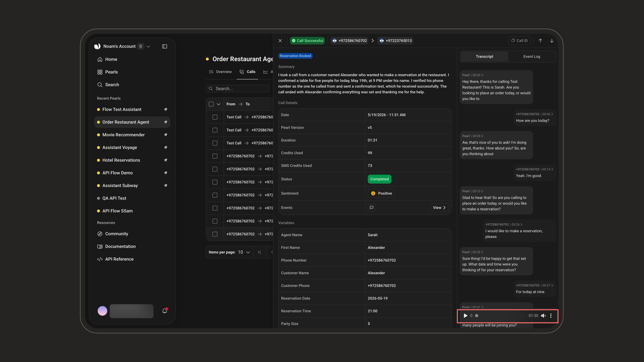Unpin Order Restaurant Agent pearl

coord(166,122)
